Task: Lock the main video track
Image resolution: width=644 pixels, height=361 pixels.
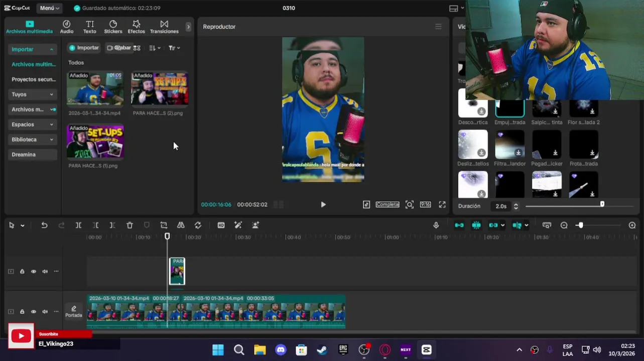Action: tap(22, 311)
